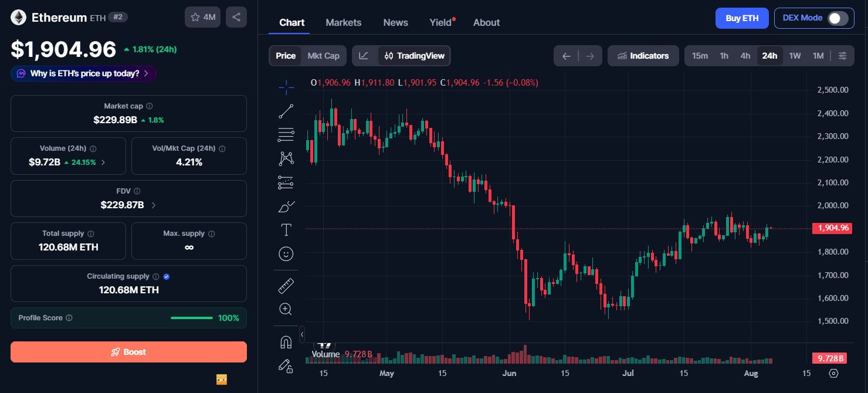Set interval to 1h
The image size is (868, 393).
[724, 56]
